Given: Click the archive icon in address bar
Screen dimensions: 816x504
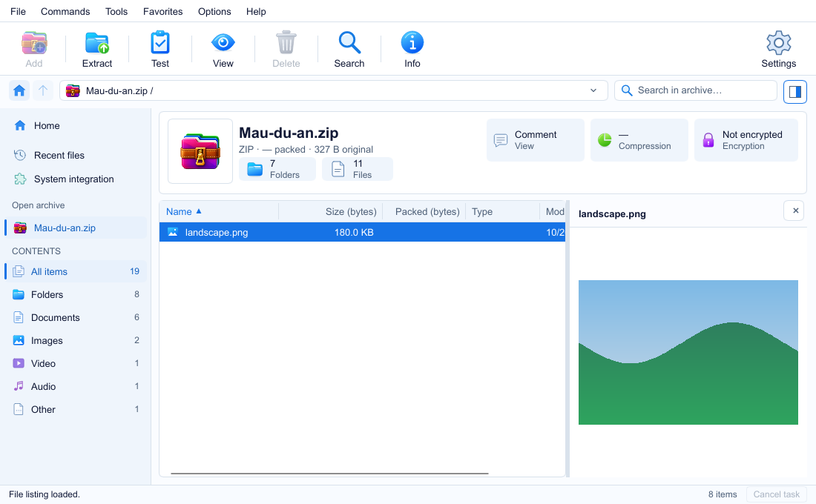Looking at the screenshot, I should tap(73, 91).
